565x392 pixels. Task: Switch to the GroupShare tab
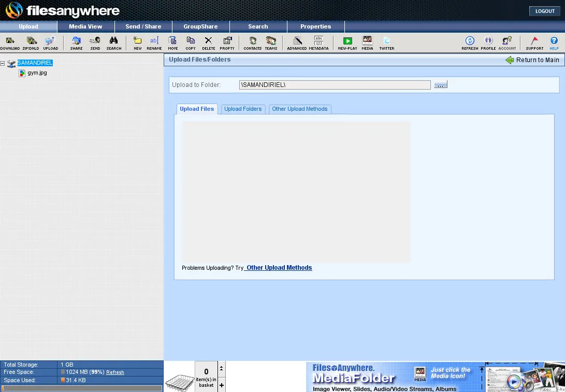pyautogui.click(x=201, y=26)
